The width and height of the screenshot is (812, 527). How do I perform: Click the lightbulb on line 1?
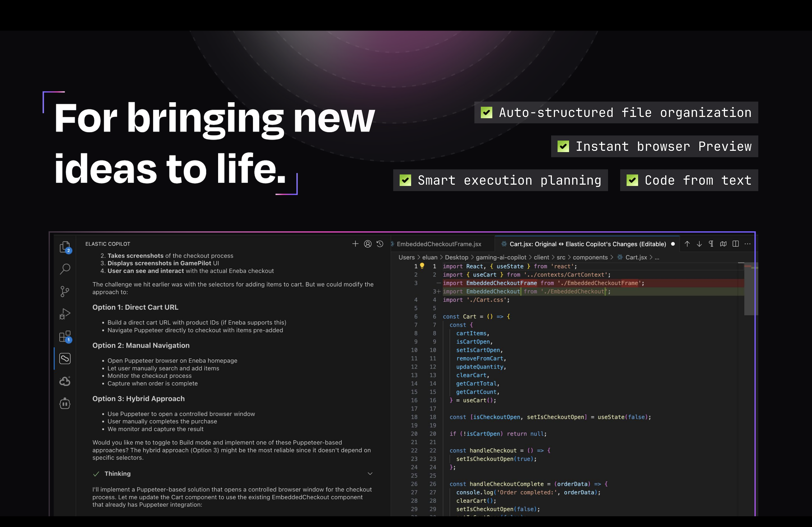click(422, 266)
